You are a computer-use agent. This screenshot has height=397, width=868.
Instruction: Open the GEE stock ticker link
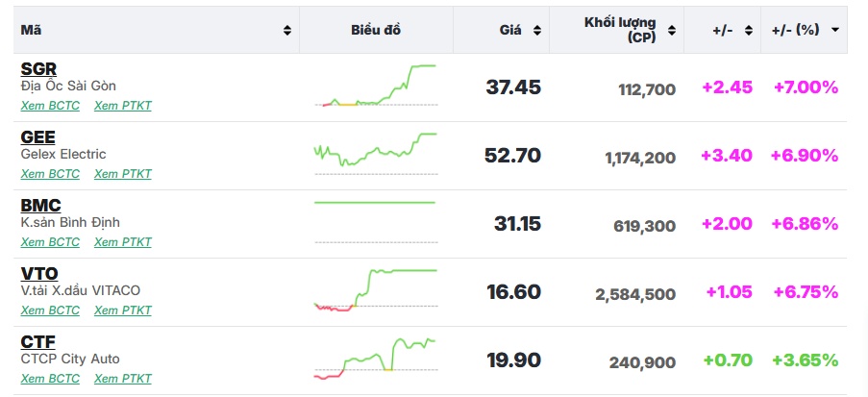37,137
